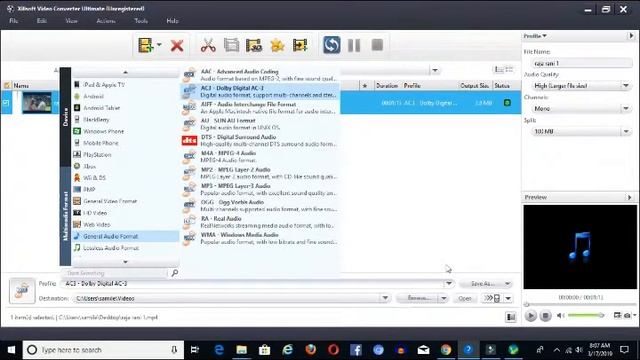Choose DTS - Digital Surround Audio format
The height and width of the screenshot is (360, 640).
260,140
